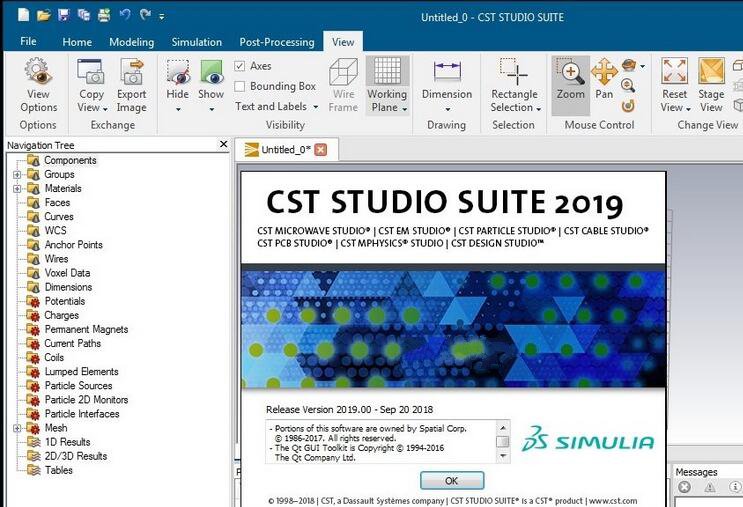The height and width of the screenshot is (507, 743).
Task: Expand the Mesh tree node
Action: click(x=17, y=428)
